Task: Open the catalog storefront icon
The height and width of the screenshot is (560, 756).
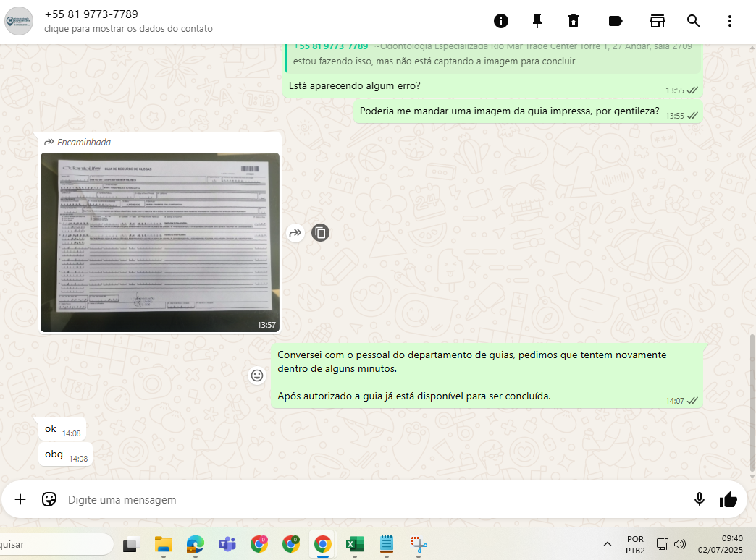Action: (658, 21)
